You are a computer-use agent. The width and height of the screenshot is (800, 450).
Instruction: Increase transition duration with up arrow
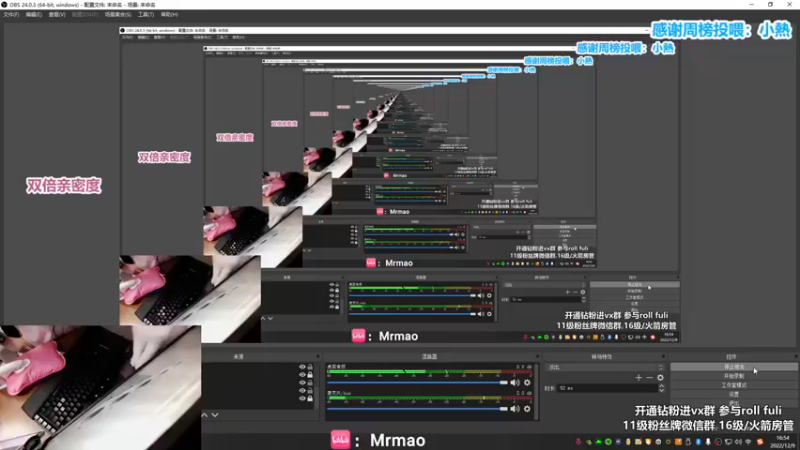pos(661,386)
